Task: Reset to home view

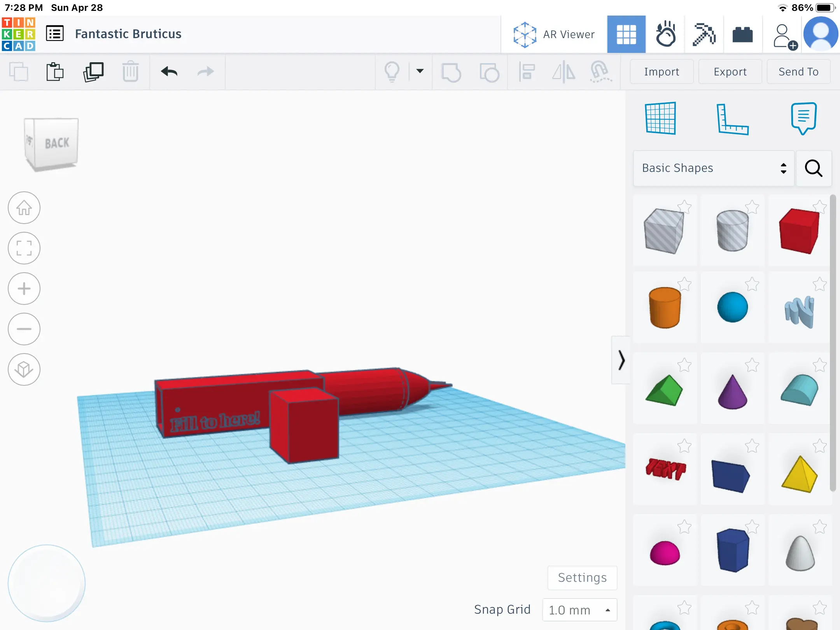Action: (x=24, y=208)
